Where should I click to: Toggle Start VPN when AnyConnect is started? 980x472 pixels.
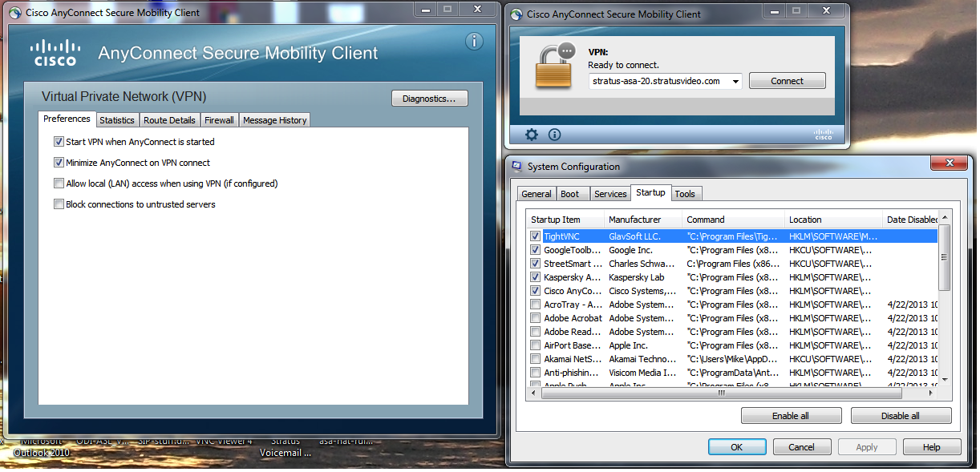tap(59, 142)
